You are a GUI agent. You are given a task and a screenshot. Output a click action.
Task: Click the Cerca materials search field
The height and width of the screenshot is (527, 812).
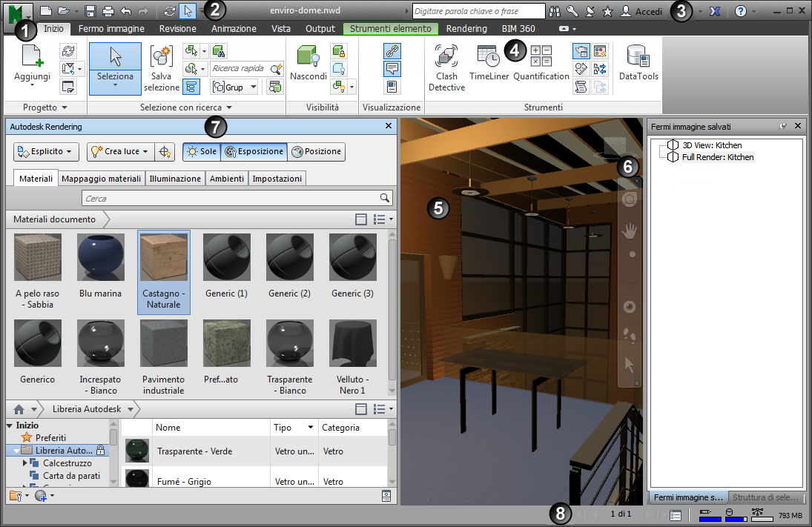pos(237,198)
